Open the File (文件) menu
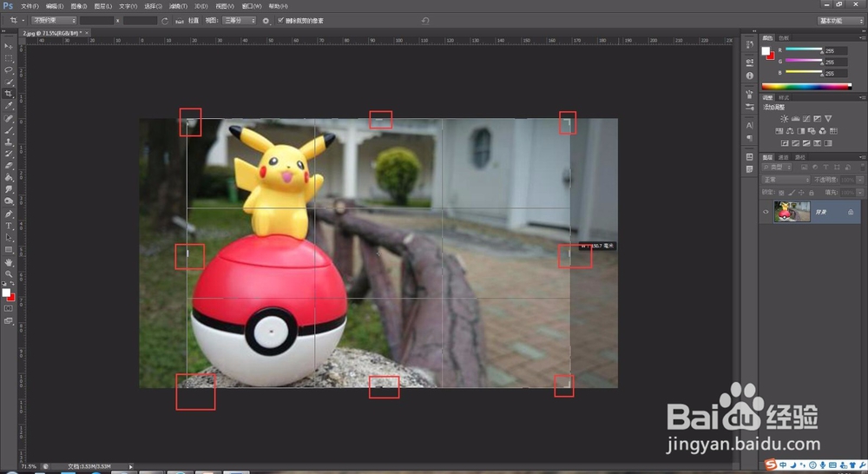Screen dimensions: 868x474 30,6
